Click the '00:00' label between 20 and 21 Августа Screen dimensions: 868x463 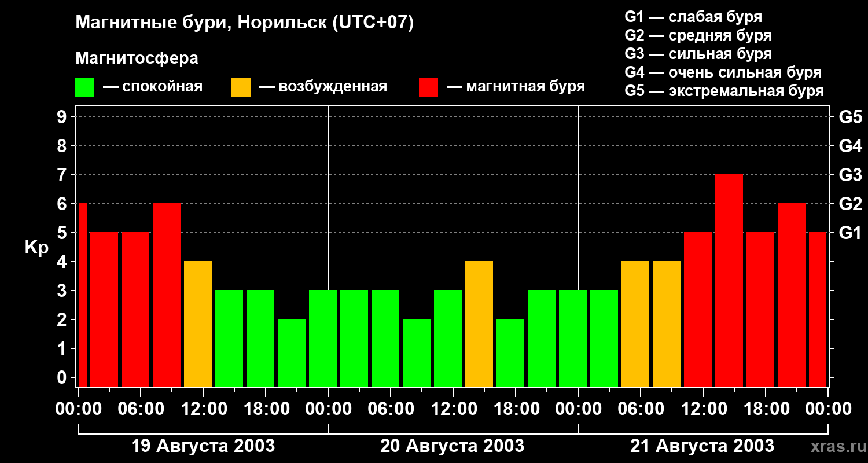tap(578, 409)
